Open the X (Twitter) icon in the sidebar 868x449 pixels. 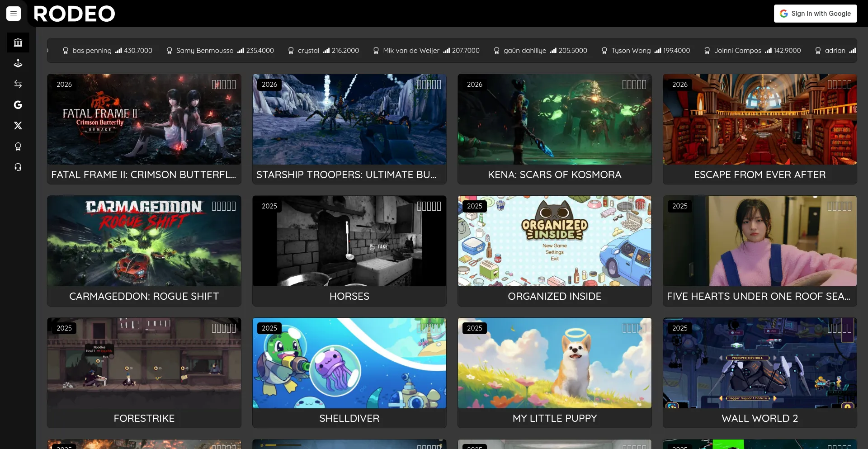click(18, 126)
